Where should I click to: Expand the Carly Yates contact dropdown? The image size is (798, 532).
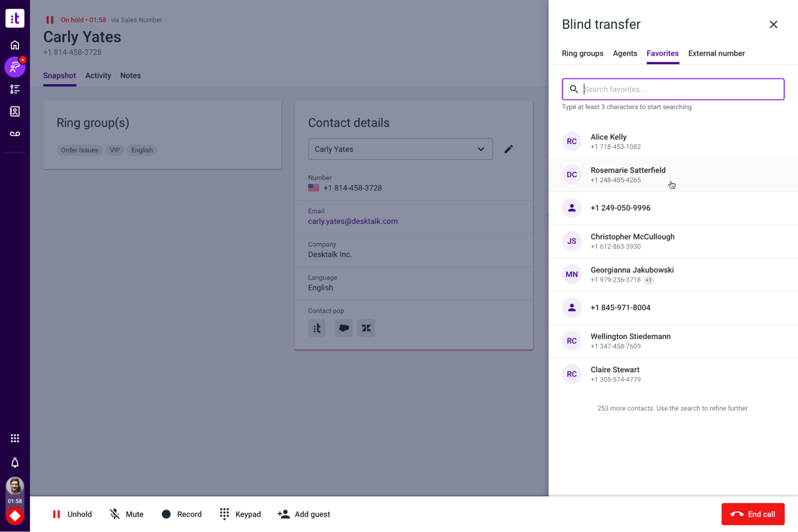coord(481,149)
